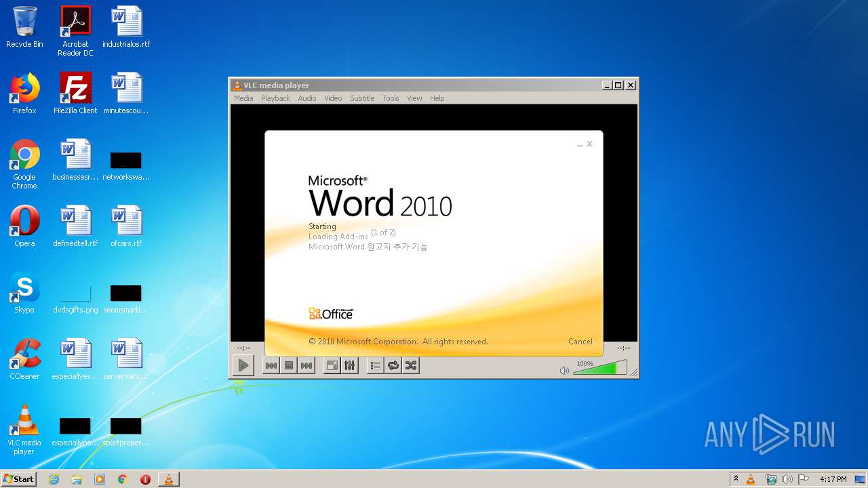Open VLC extended settings (equalizer icon)

350,366
